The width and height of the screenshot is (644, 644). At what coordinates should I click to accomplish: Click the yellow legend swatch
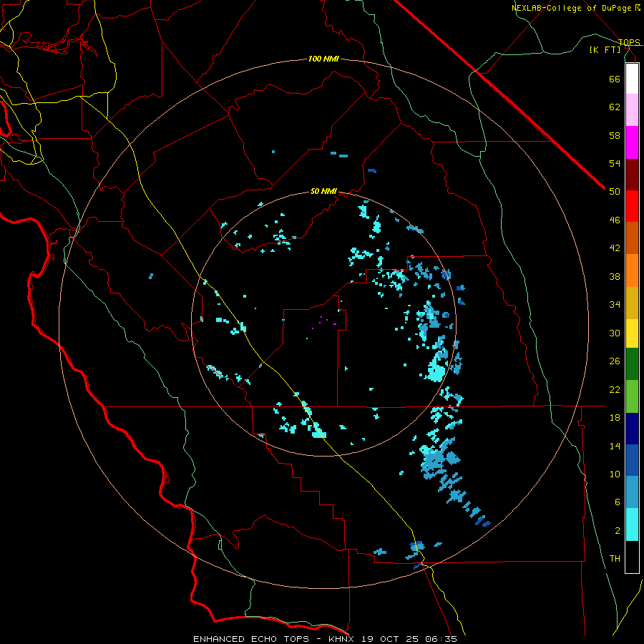coord(632,333)
